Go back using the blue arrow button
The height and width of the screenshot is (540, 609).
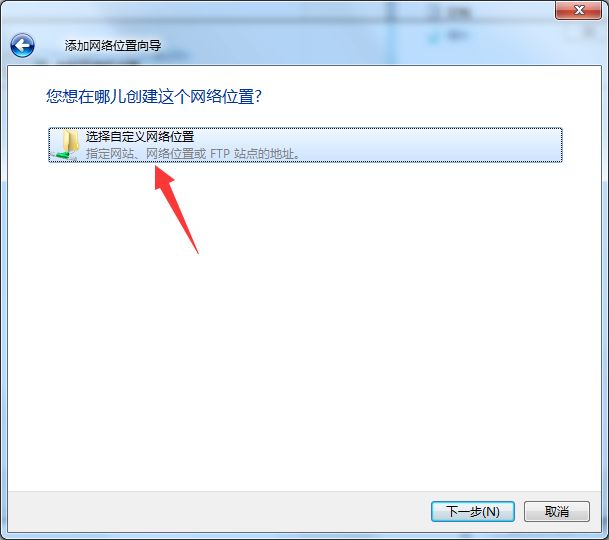[x=22, y=45]
